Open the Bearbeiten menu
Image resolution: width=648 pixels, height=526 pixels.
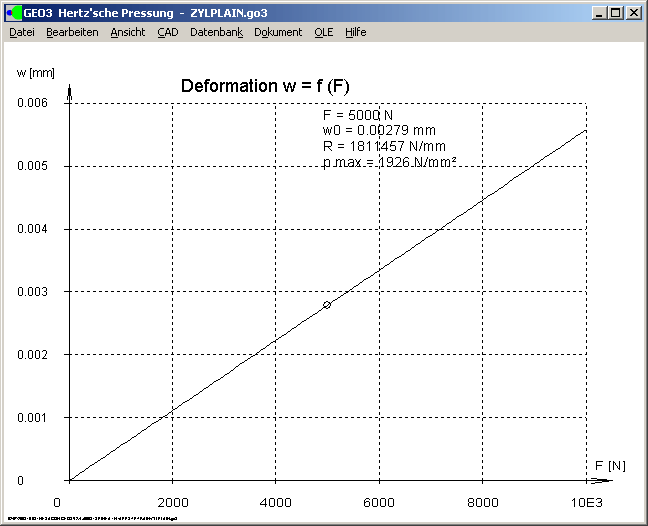[72, 32]
